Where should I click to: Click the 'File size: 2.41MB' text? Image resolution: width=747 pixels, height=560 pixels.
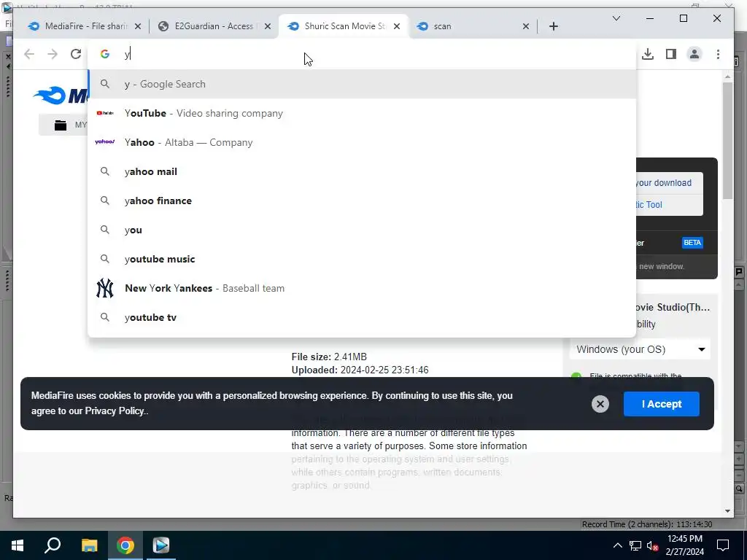329,357
